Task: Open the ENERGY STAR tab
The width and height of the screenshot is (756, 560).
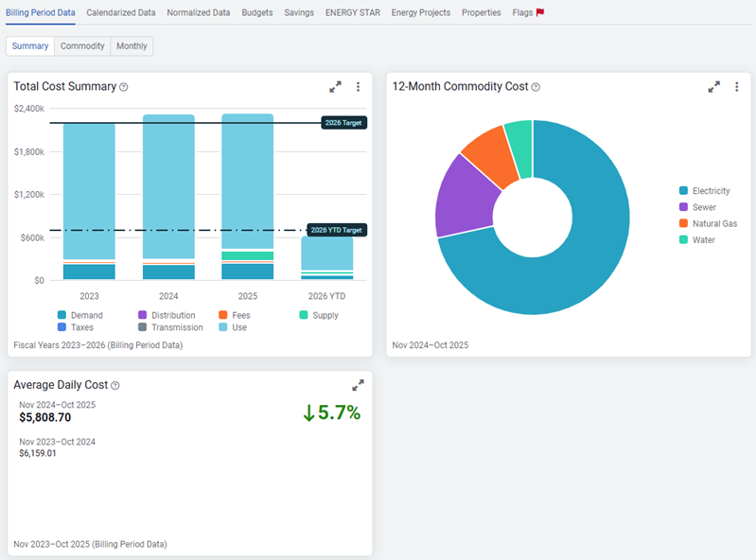Action: tap(353, 13)
